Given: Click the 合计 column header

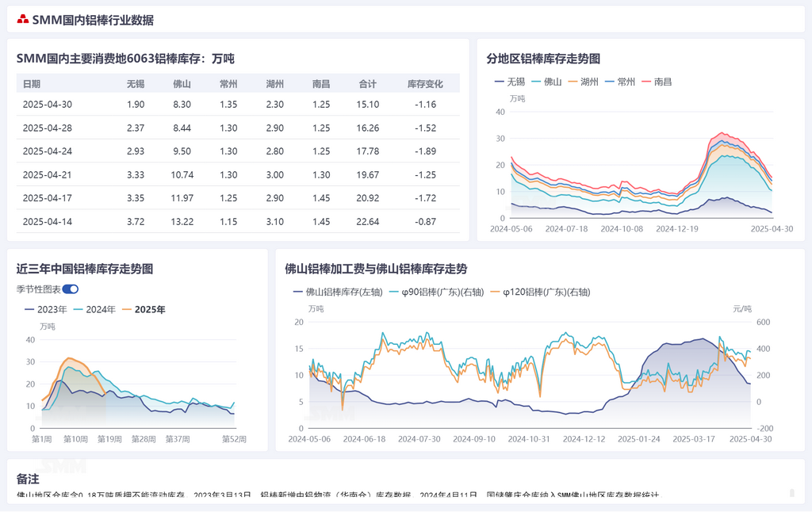Looking at the screenshot, I should point(368,84).
